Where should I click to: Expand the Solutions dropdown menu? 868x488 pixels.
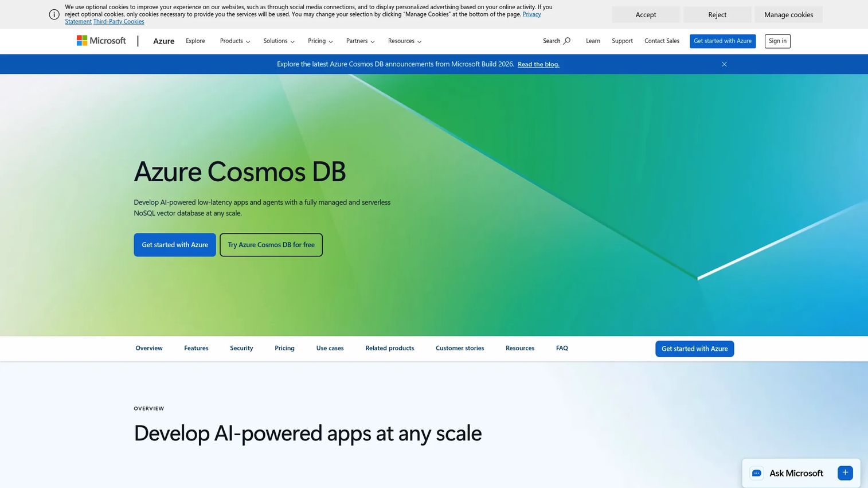279,41
